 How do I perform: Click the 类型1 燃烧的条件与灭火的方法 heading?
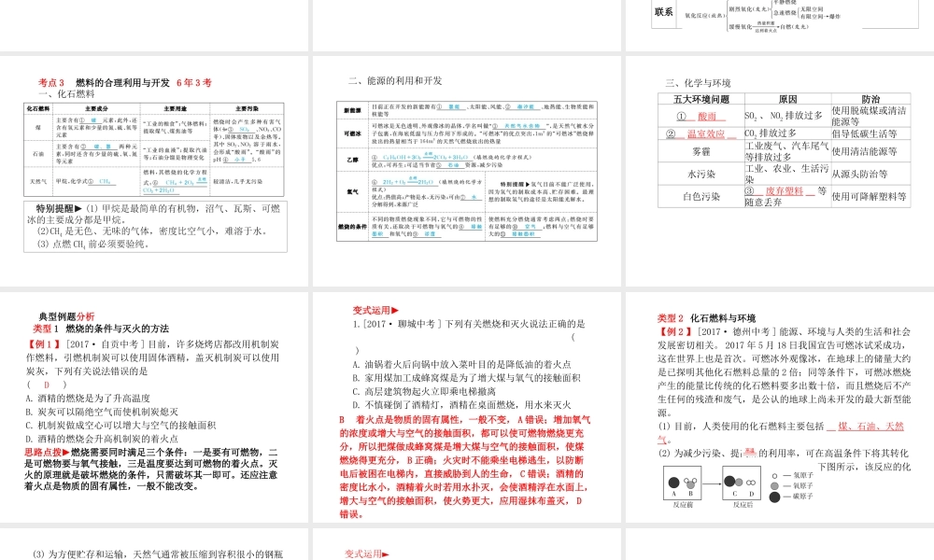(101, 329)
